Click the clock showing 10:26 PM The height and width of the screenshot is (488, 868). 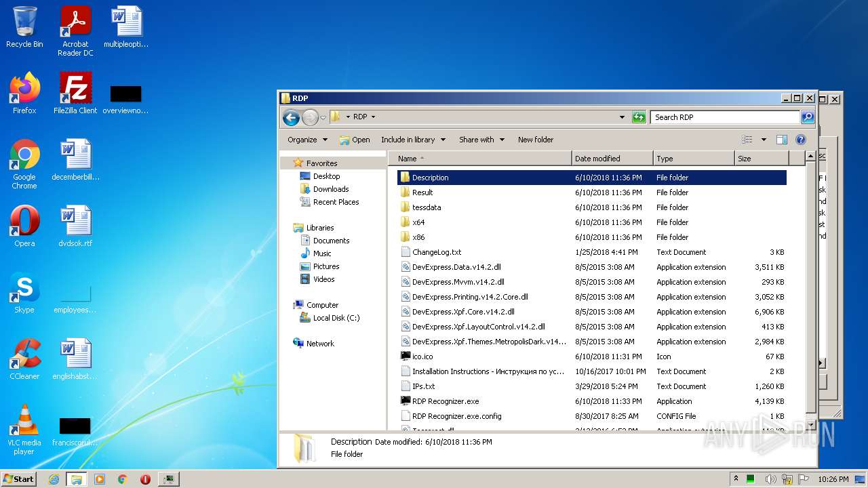coord(832,479)
